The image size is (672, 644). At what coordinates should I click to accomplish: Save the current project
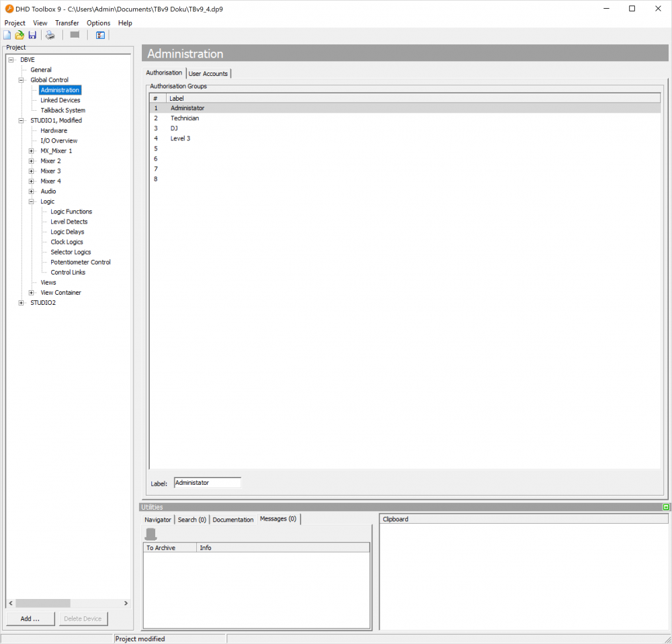point(32,35)
